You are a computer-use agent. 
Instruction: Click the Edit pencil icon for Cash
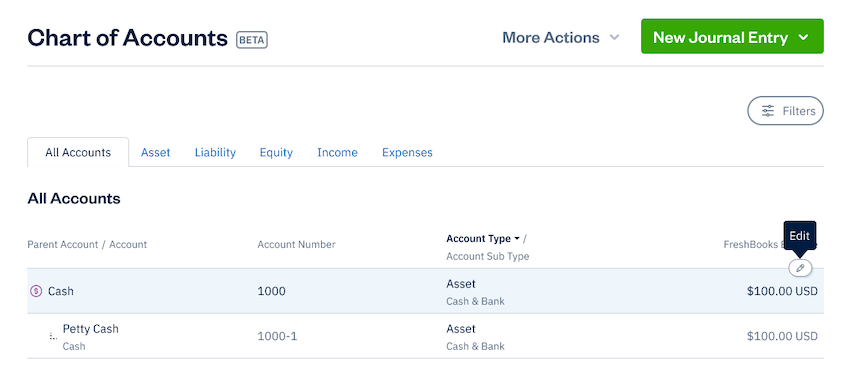(x=800, y=268)
